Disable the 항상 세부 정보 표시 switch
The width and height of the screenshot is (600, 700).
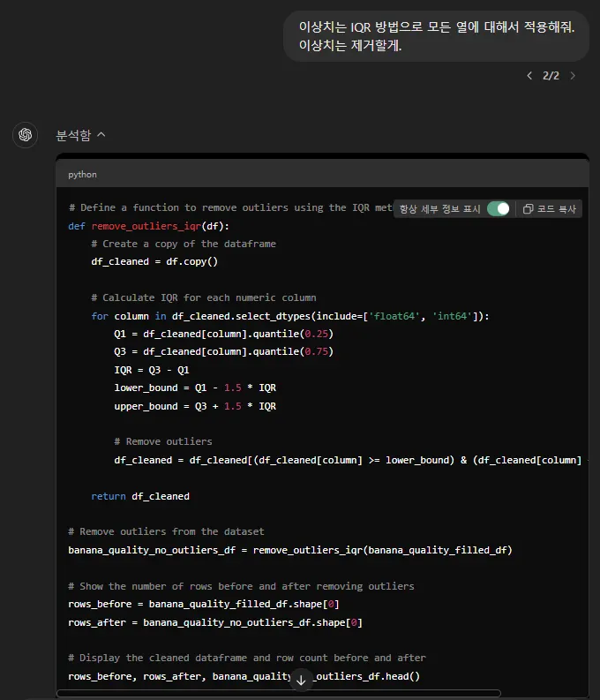tap(499, 209)
